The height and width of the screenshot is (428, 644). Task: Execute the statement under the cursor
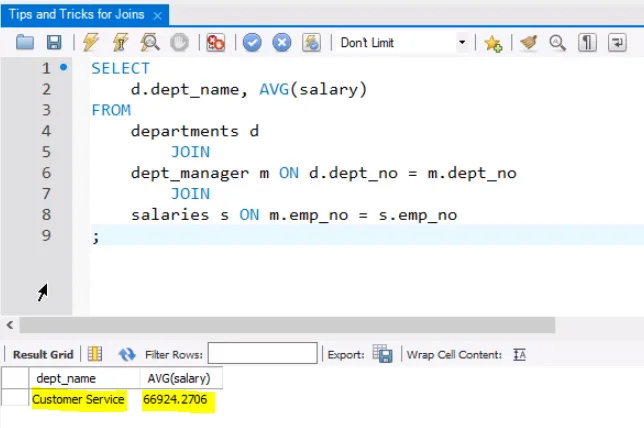(x=121, y=43)
